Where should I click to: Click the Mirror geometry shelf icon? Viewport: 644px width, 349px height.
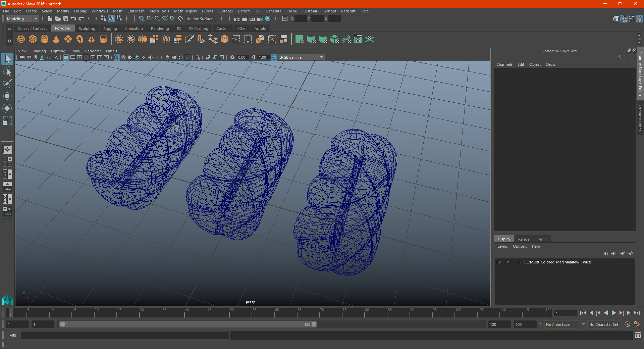pyautogui.click(x=143, y=39)
